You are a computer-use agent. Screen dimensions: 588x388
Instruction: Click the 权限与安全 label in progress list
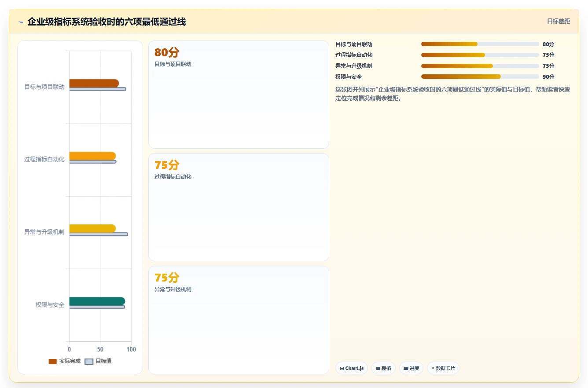349,77
